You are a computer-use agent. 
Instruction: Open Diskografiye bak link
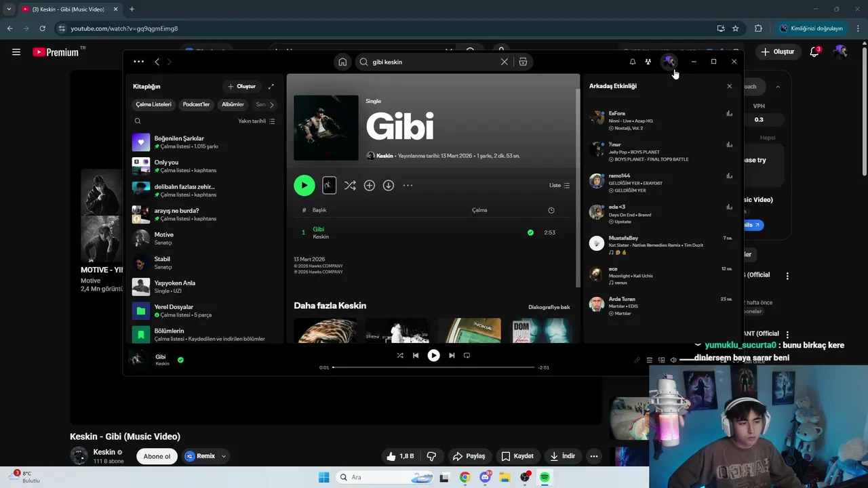(549, 307)
